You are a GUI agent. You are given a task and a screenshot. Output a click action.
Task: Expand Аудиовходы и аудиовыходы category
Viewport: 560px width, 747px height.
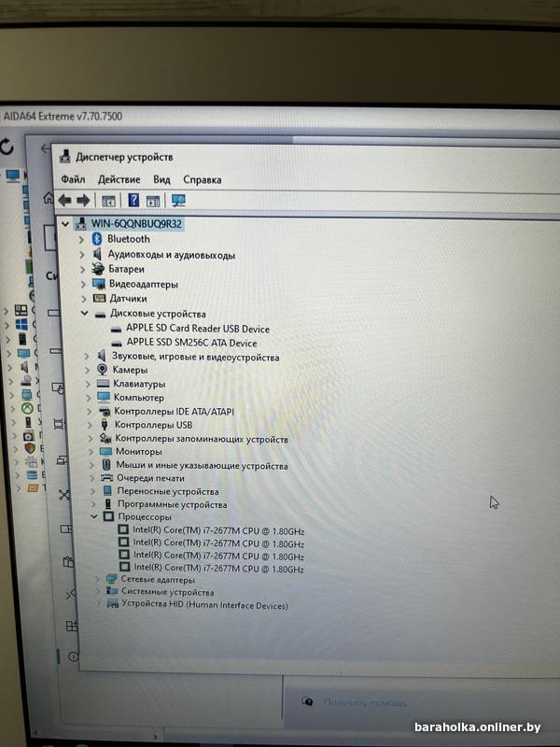82,254
